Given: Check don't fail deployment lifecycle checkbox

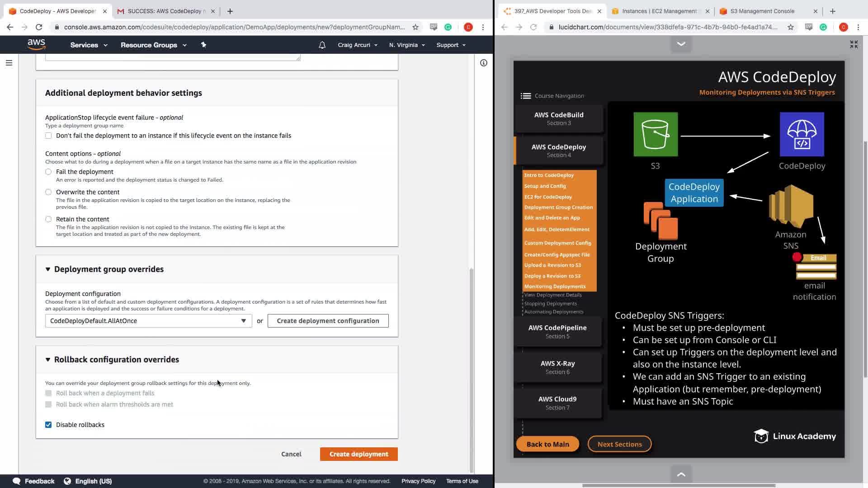Looking at the screenshot, I should [48, 136].
